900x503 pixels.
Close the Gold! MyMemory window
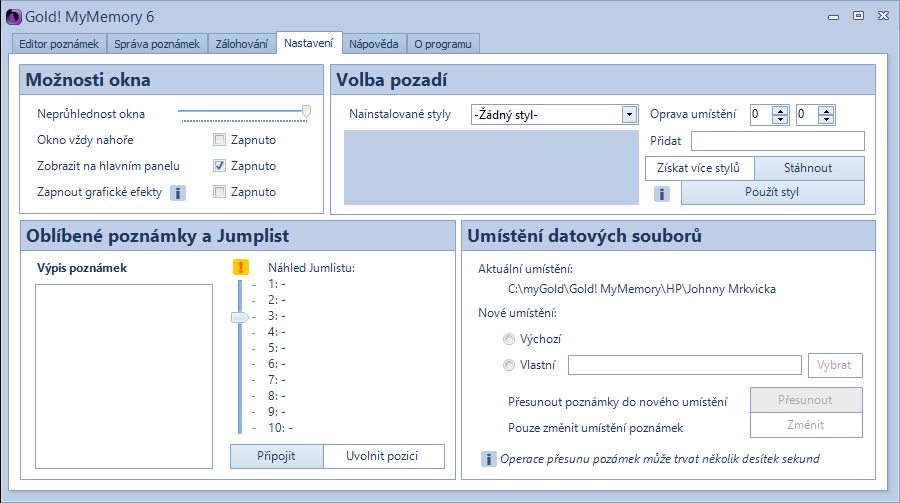pyautogui.click(x=883, y=16)
